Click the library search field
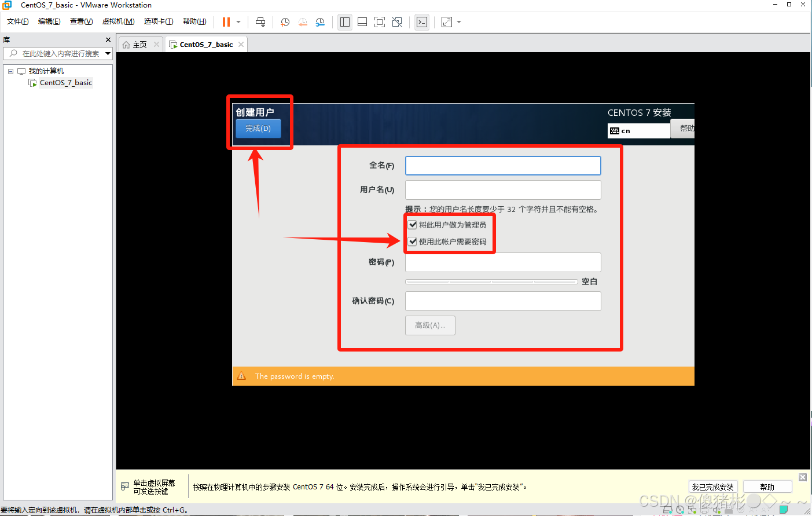 coord(58,53)
